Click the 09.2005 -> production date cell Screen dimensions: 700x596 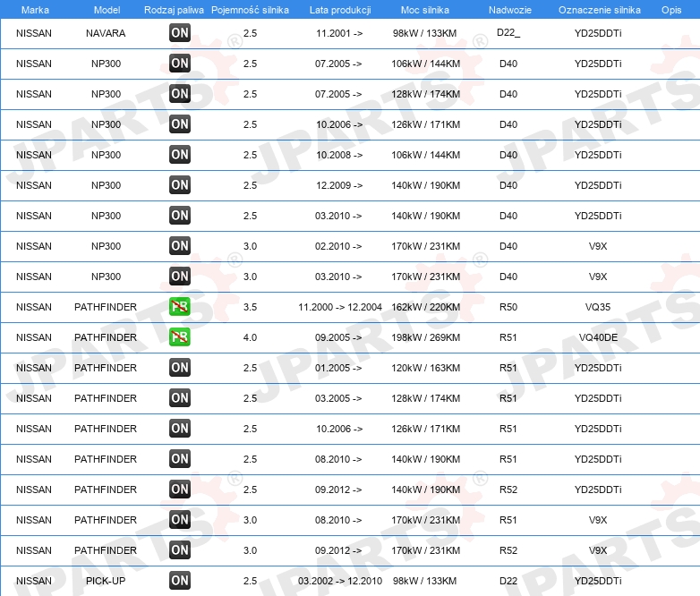[x=338, y=337]
